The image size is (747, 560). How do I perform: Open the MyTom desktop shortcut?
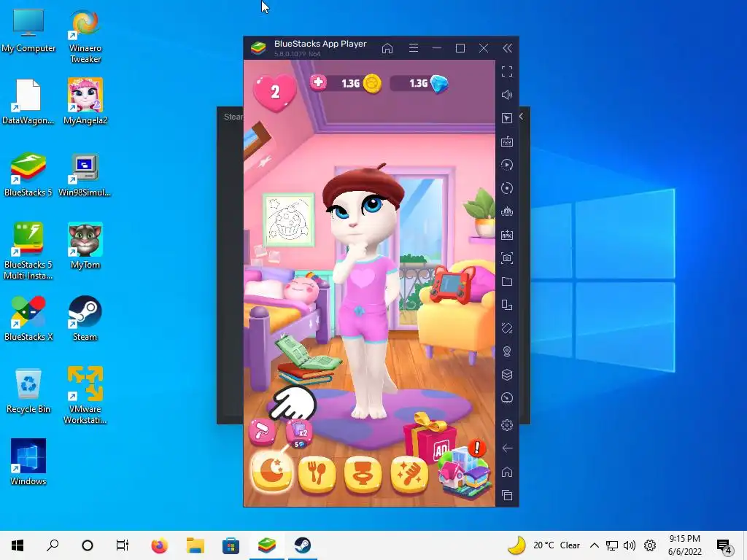pos(85,246)
